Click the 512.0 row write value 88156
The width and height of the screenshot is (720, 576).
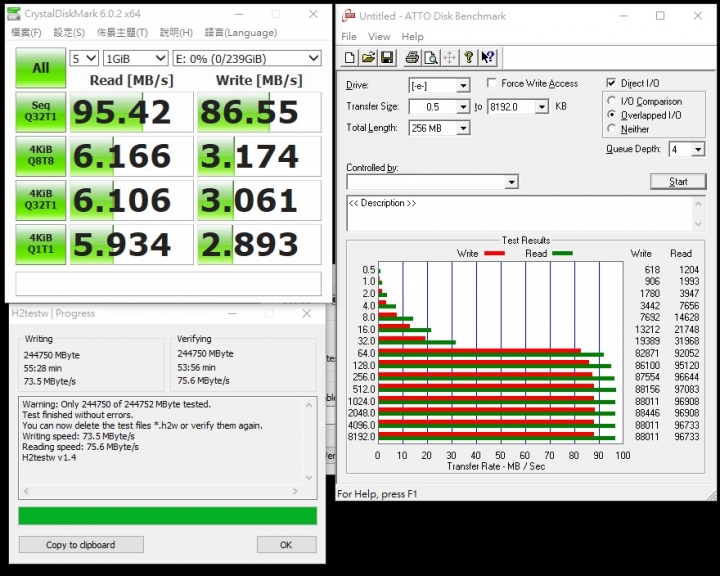tap(647, 389)
